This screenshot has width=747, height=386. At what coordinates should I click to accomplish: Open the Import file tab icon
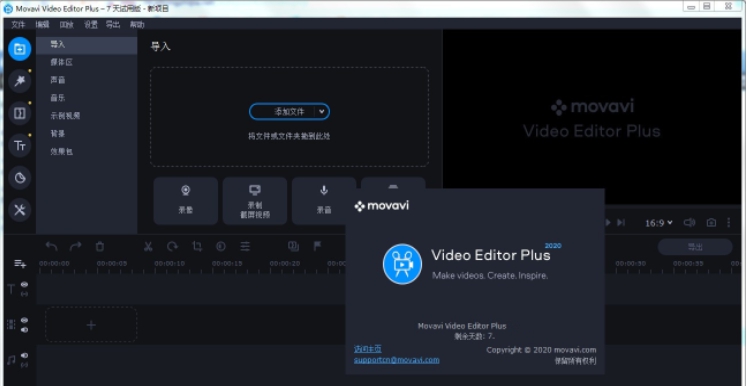click(x=20, y=49)
